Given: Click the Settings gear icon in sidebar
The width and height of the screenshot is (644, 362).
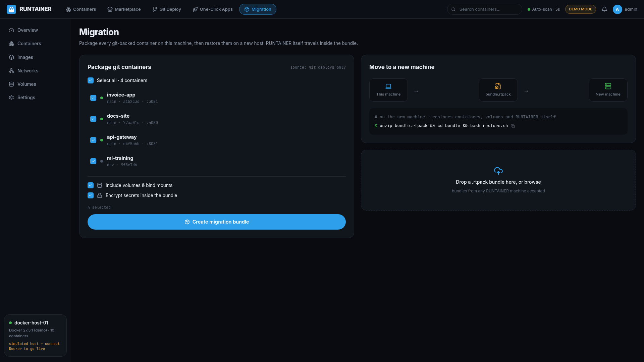Looking at the screenshot, I should point(11,98).
